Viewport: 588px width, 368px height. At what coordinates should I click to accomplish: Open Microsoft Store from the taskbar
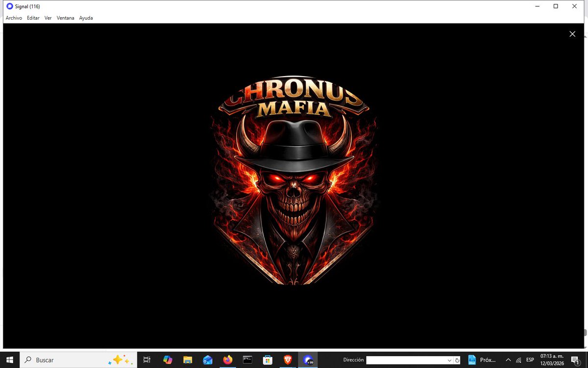pos(268,360)
